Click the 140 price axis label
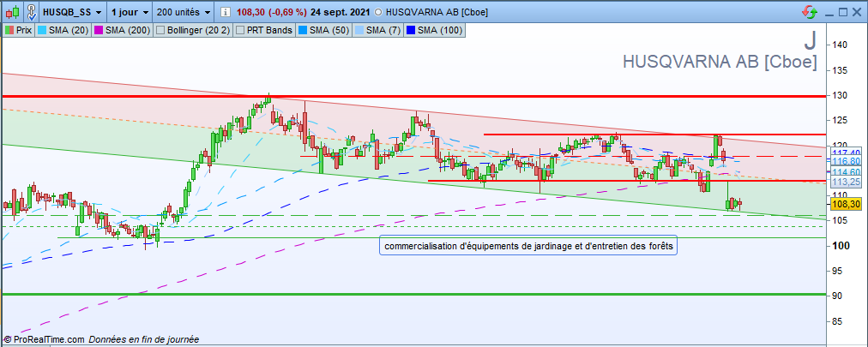Viewport: 868px width, 347px height. (838, 45)
